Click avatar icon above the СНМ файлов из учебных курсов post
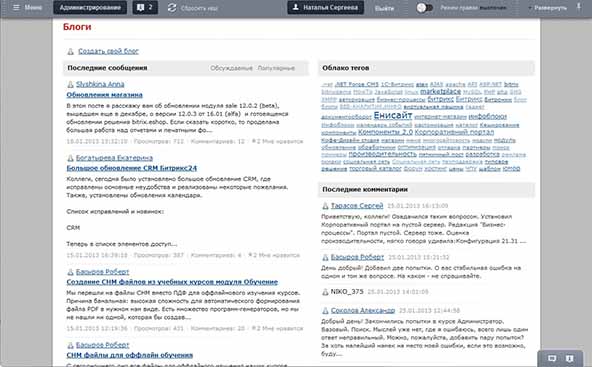The image size is (592, 367). point(70,272)
